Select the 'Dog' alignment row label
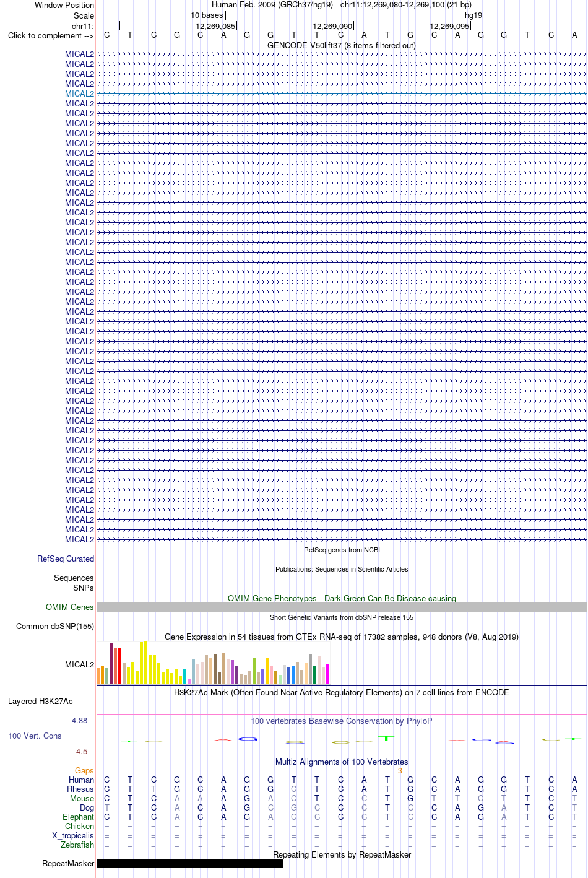 coord(87,808)
